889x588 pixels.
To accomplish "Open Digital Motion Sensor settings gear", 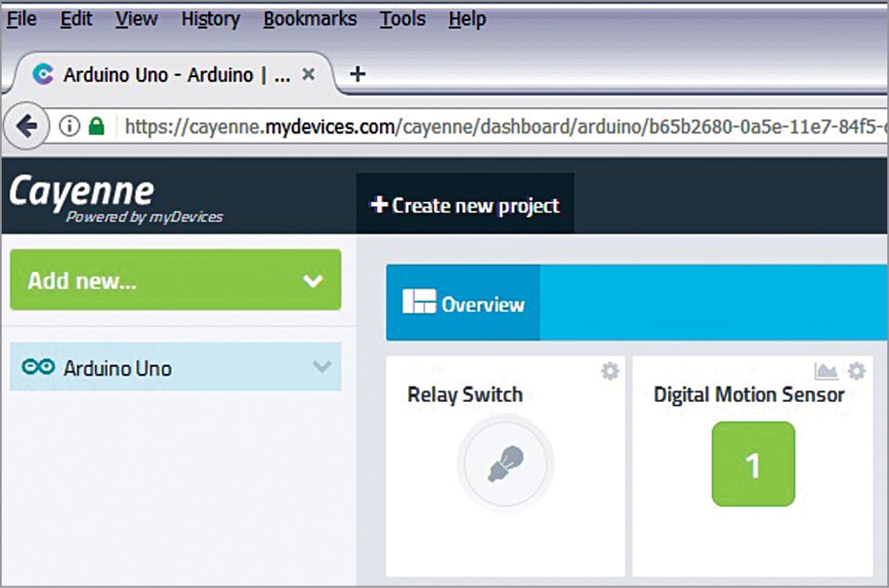I will click(x=856, y=371).
